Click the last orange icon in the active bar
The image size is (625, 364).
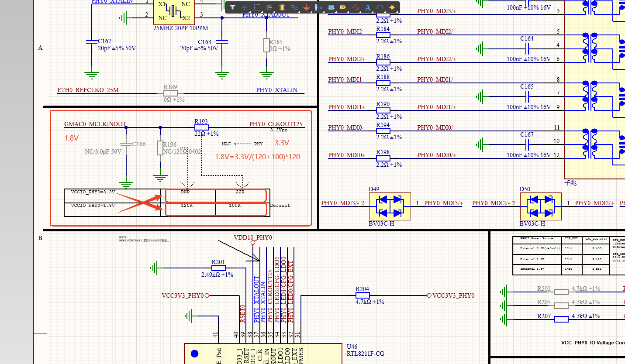point(392,7)
